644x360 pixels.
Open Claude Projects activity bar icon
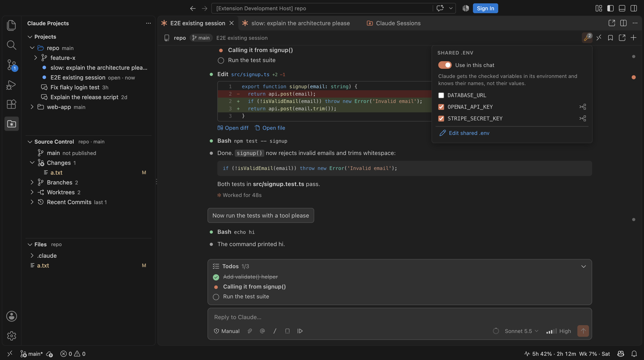[x=12, y=124]
